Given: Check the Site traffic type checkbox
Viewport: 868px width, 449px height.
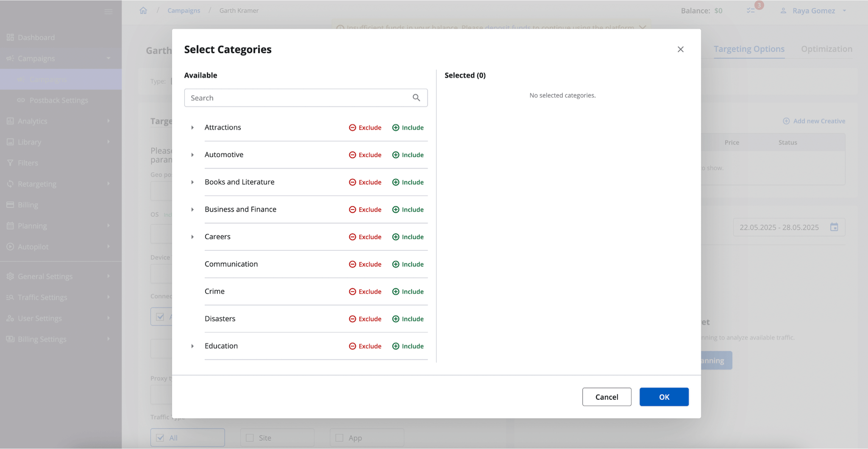Looking at the screenshot, I should (249, 438).
